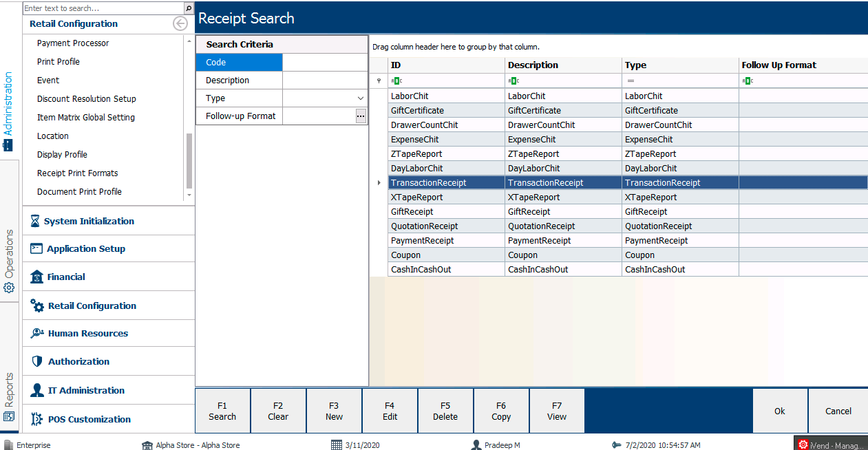Click the Retail Configuration gears icon
Viewport: 868px width, 450px height.
pyautogui.click(x=37, y=306)
